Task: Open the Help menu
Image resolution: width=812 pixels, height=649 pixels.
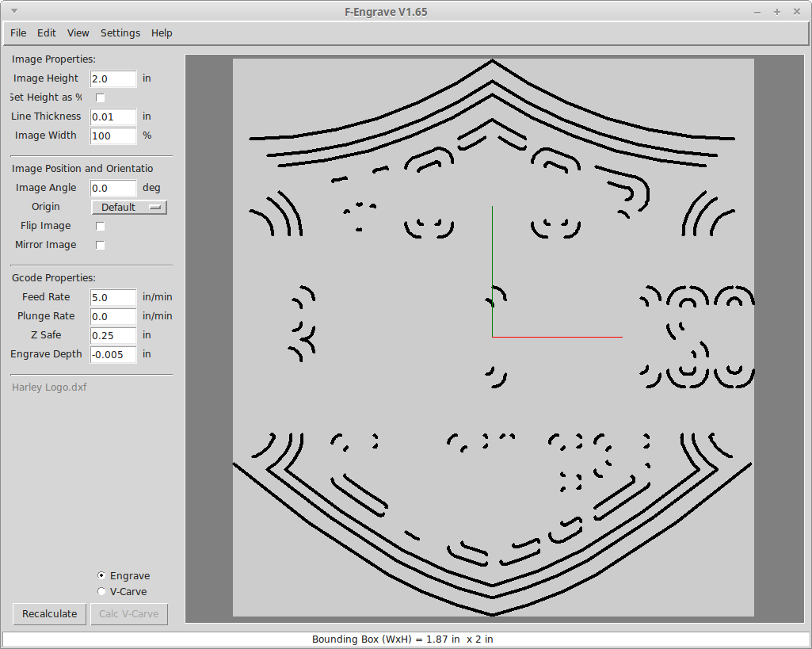Action: coord(162,32)
